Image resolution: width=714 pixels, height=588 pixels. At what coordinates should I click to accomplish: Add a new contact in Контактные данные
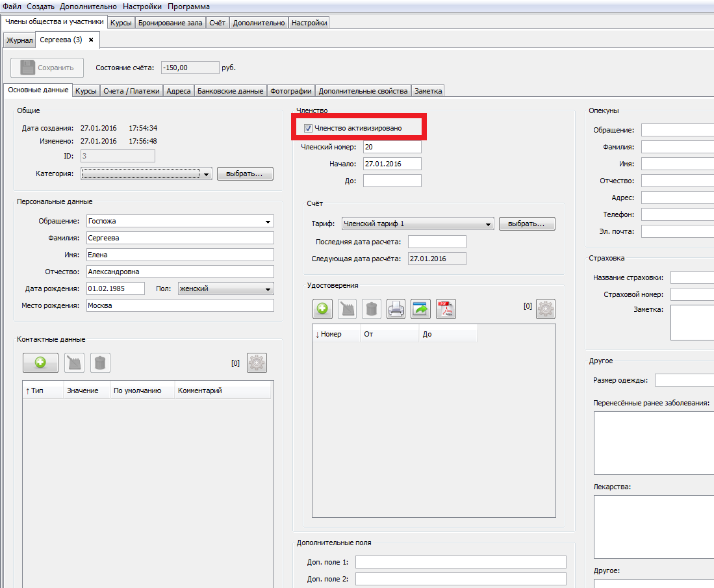(x=40, y=363)
